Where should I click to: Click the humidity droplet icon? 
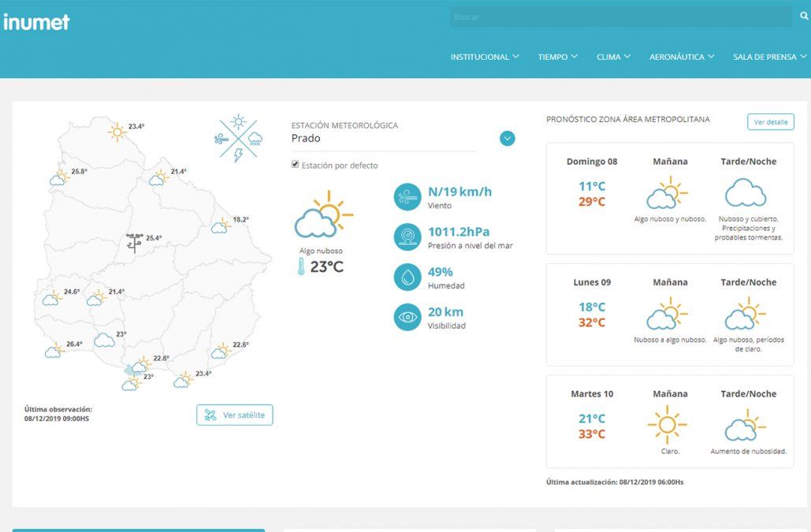pyautogui.click(x=407, y=277)
